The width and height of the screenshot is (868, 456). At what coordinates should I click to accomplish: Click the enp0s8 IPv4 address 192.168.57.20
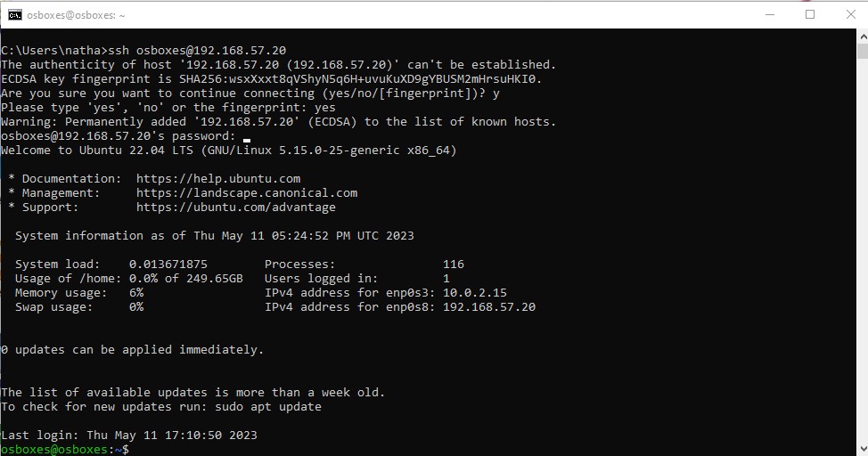[x=488, y=307]
